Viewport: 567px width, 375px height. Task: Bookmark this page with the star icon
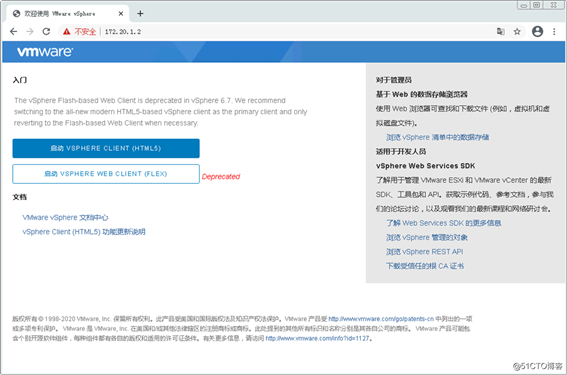517,31
